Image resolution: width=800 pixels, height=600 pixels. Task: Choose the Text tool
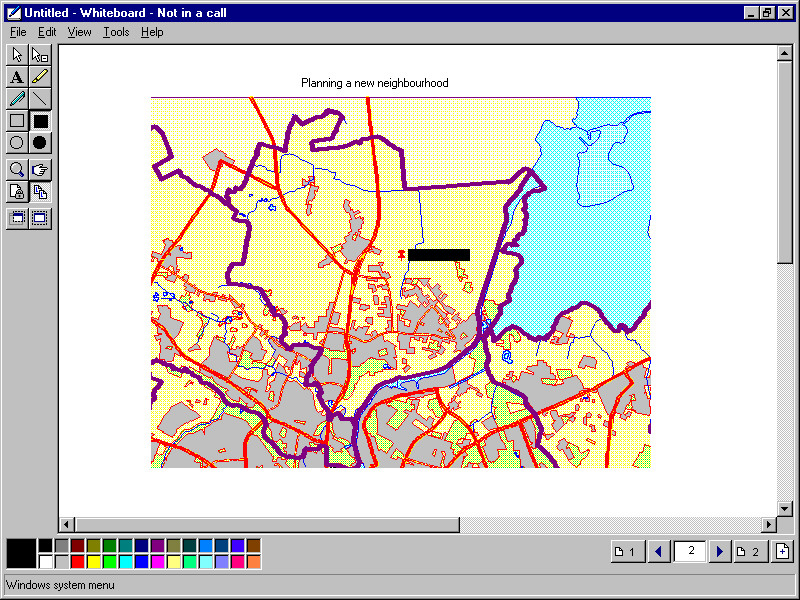[17, 77]
